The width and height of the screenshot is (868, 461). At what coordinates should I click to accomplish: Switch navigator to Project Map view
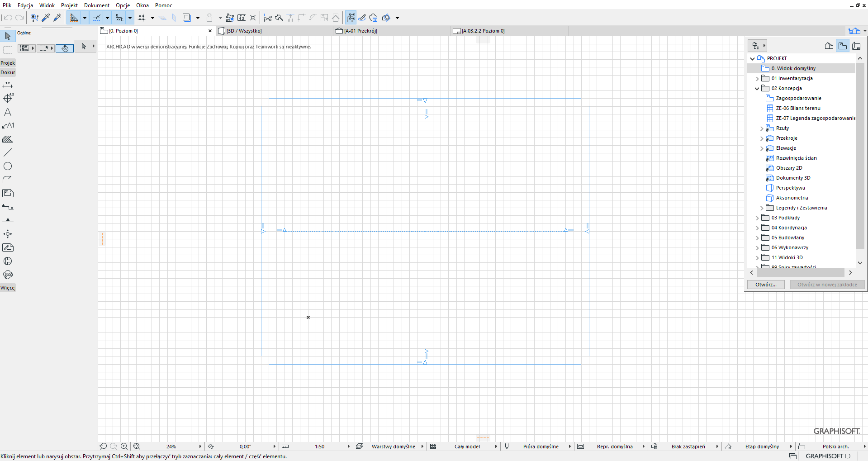click(829, 46)
